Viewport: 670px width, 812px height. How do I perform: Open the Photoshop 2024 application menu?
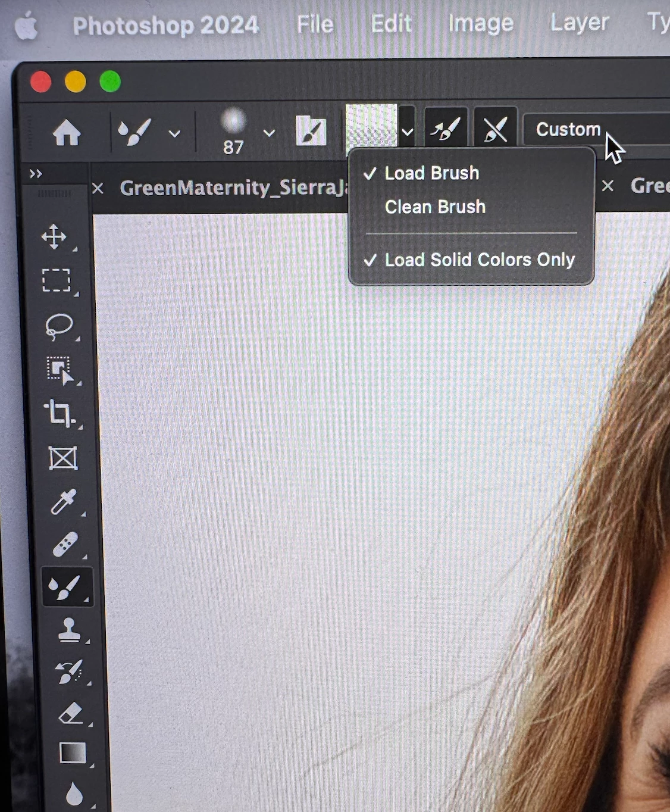tap(165, 26)
